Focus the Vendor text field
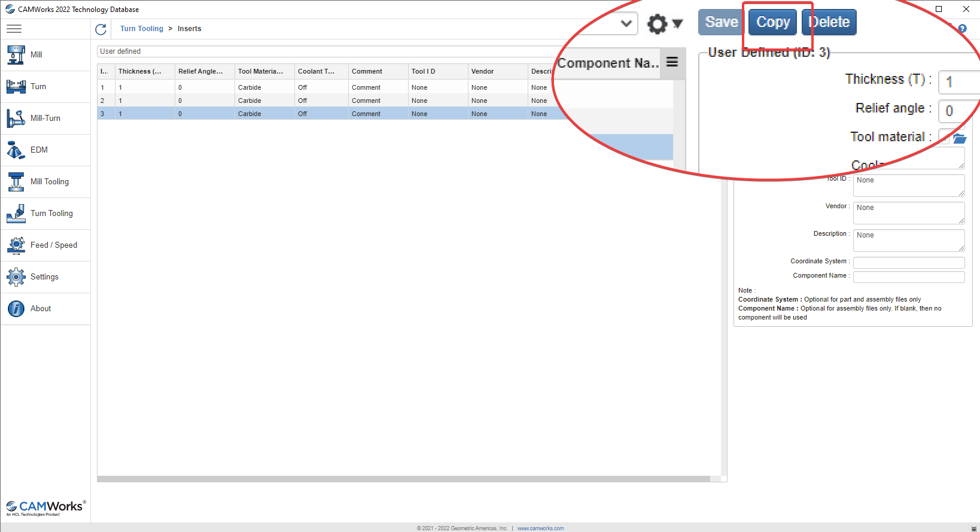 coord(909,213)
